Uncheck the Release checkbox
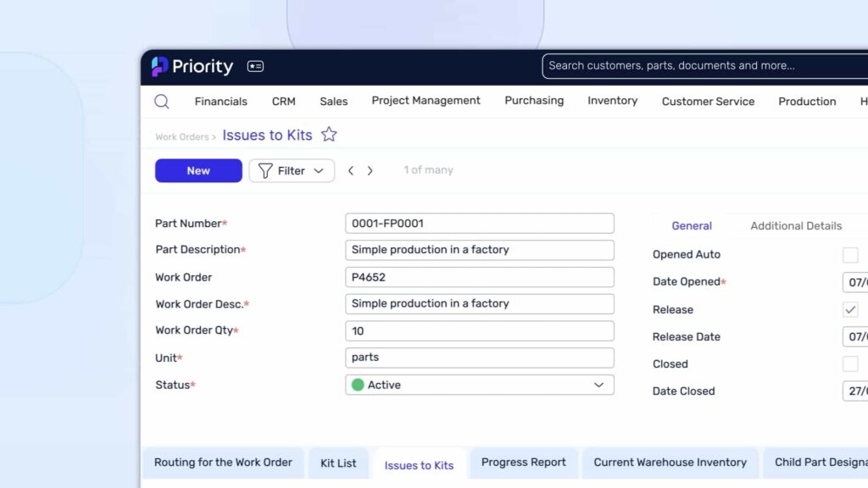 coord(850,309)
